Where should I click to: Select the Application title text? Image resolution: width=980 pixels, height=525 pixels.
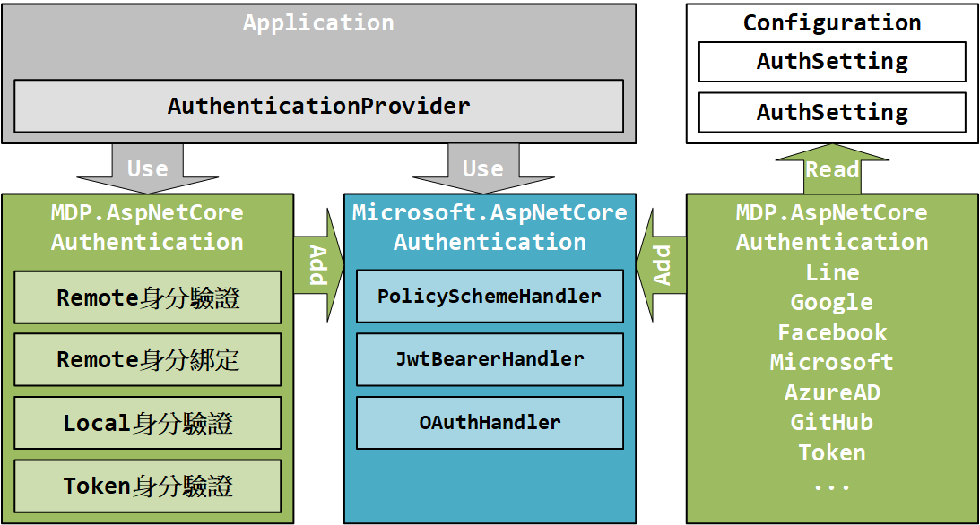point(319,23)
